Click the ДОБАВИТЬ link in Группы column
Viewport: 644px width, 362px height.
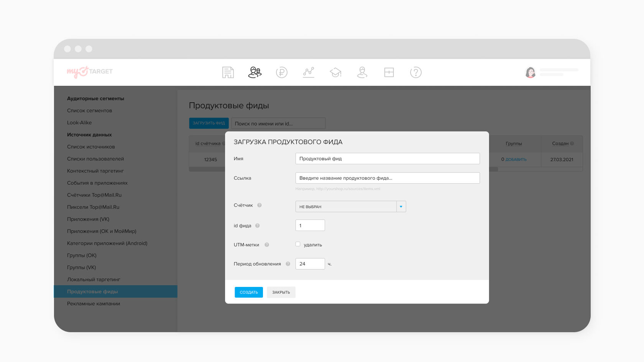pos(516,160)
